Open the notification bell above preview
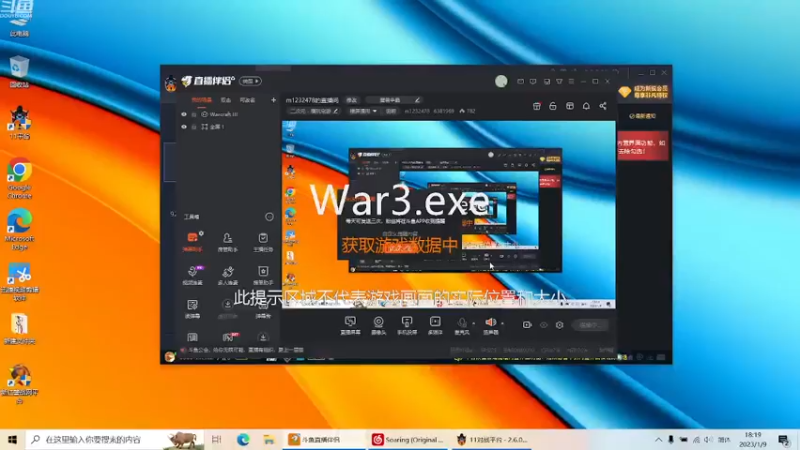Screen dimensions: 800x450 [586, 106]
